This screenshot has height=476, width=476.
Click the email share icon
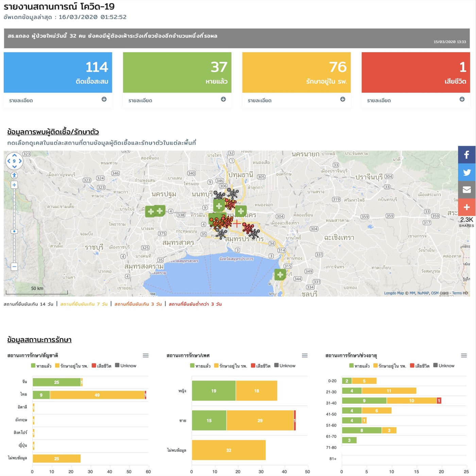pos(466,190)
